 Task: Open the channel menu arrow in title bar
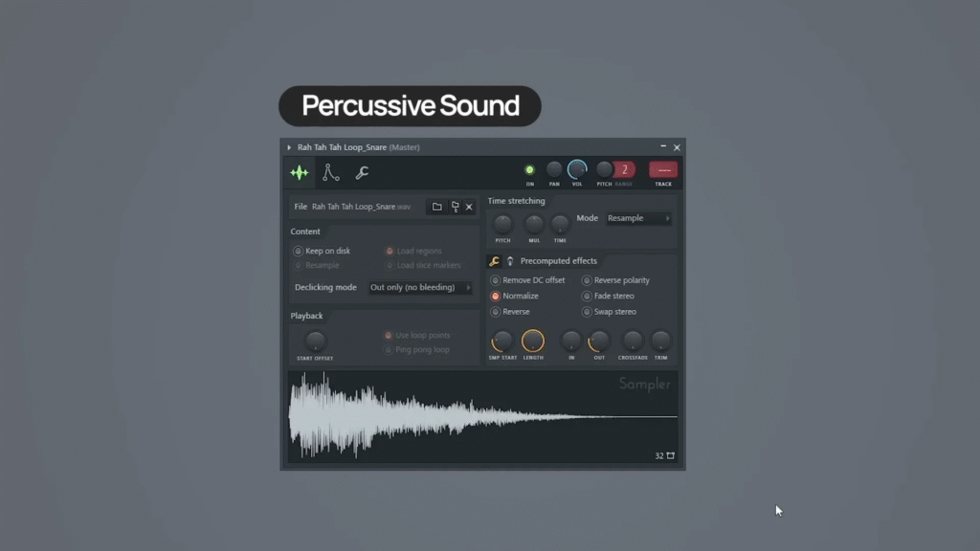coord(289,147)
